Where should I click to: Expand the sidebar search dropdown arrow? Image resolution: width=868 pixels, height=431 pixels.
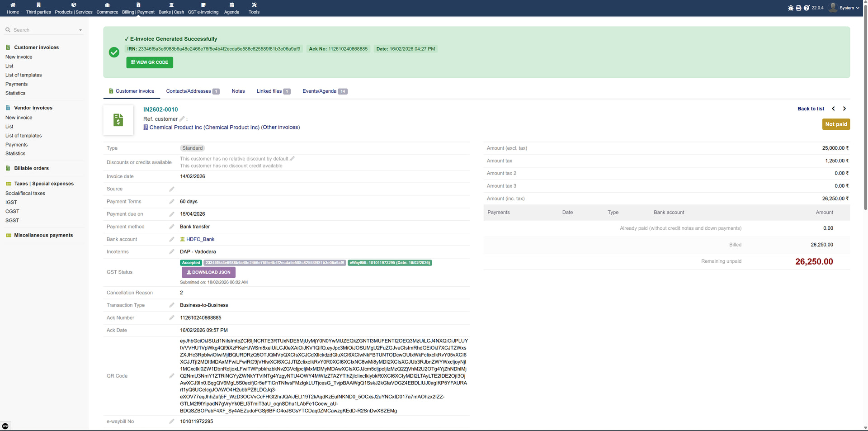[x=80, y=30]
